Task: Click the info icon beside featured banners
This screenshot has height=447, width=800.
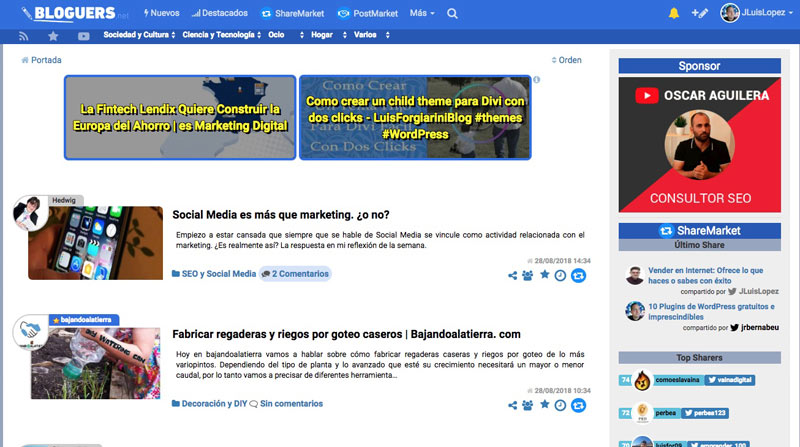Action: (536, 80)
